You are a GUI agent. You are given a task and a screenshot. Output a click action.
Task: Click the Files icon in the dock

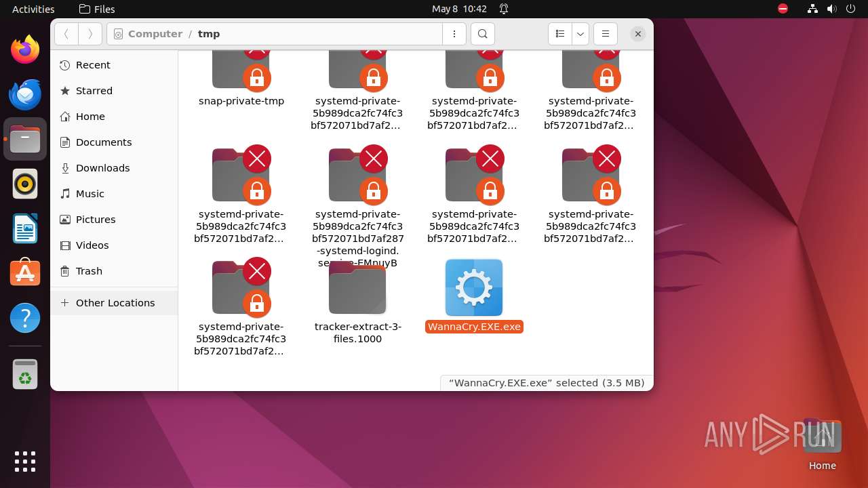click(x=25, y=139)
